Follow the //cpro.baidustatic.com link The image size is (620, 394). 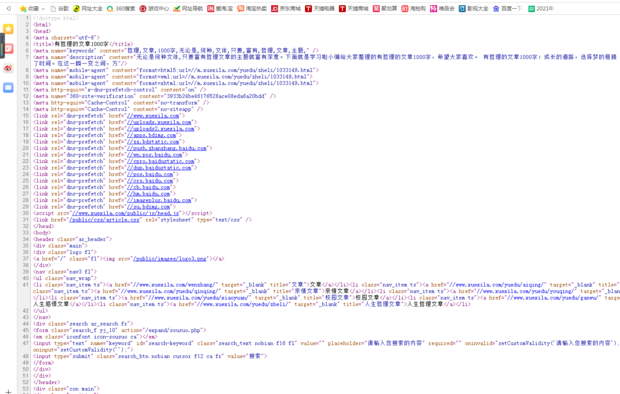click(x=161, y=161)
